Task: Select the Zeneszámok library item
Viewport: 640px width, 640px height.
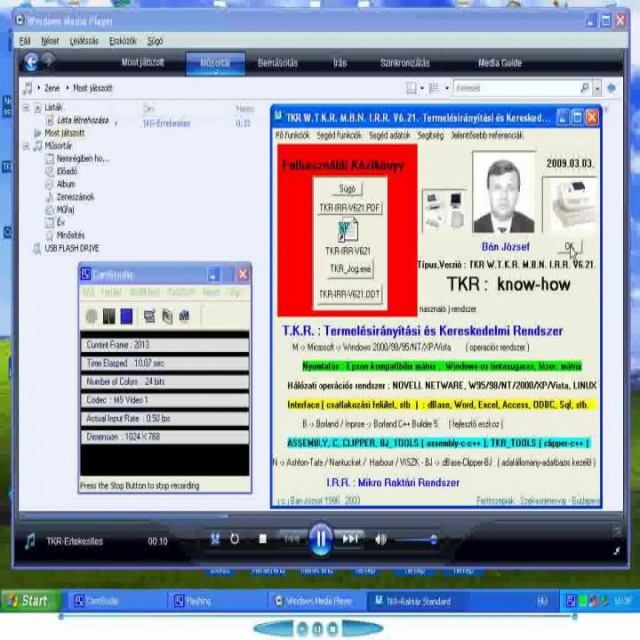Action: (x=75, y=197)
